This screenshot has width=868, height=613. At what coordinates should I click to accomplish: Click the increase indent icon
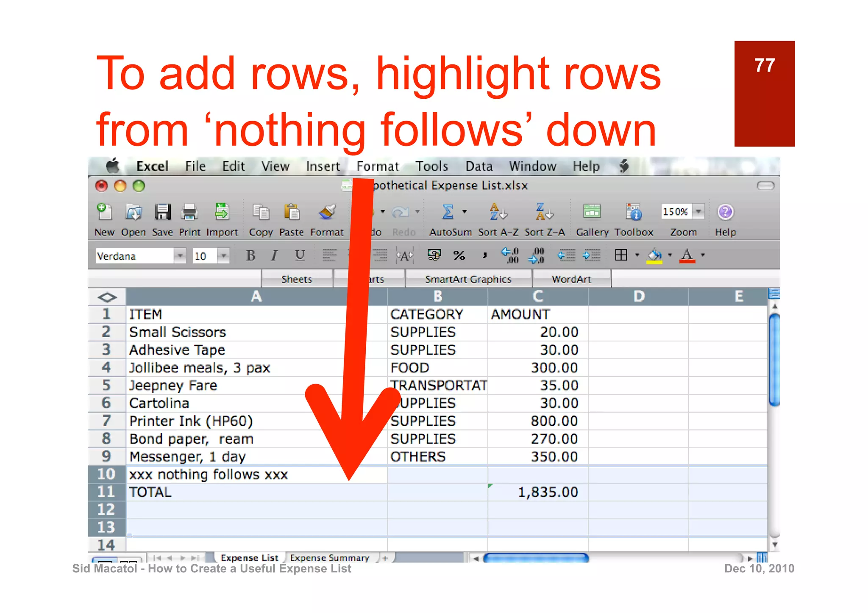click(591, 255)
